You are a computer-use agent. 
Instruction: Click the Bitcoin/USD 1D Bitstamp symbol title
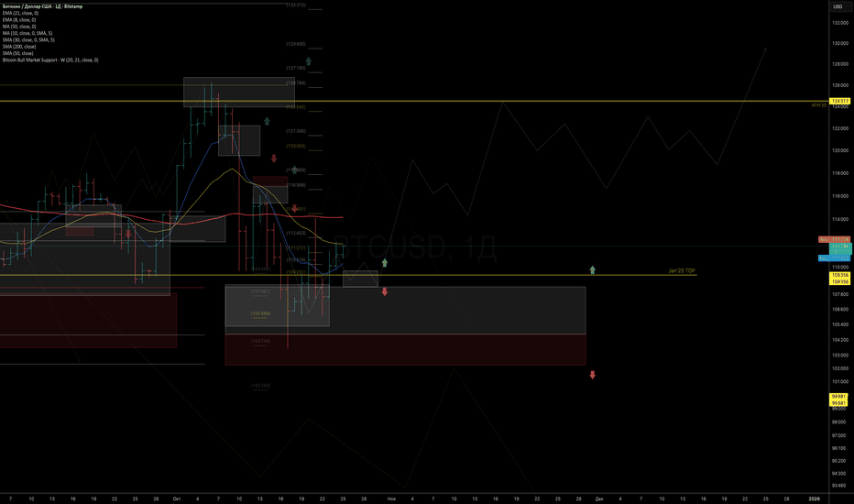point(45,6)
